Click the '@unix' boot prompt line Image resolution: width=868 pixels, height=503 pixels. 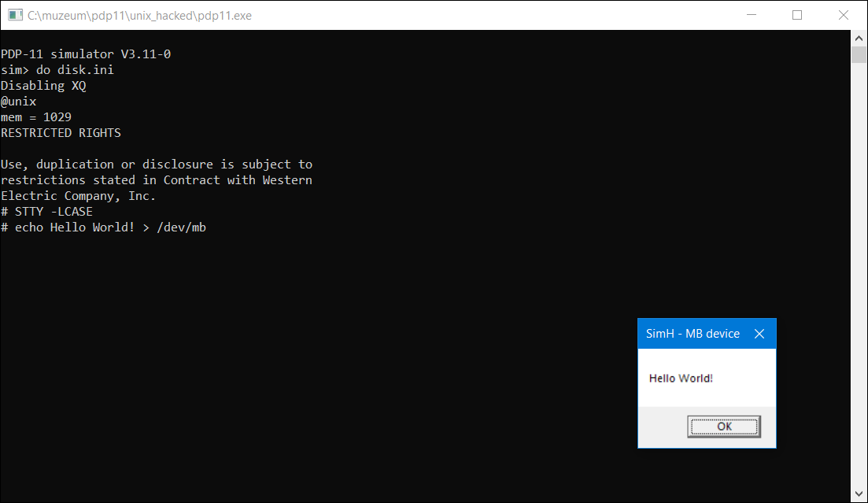18,102
